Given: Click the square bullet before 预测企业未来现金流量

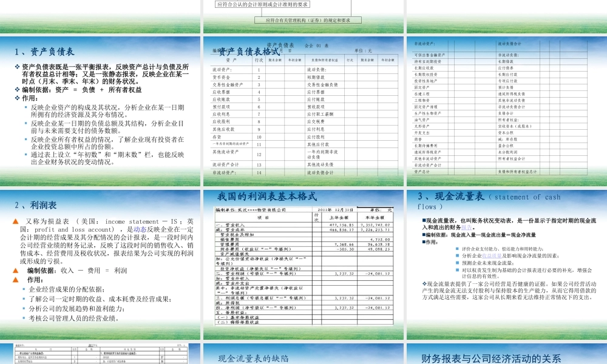Looking at the screenshot, I should coord(456,262).
